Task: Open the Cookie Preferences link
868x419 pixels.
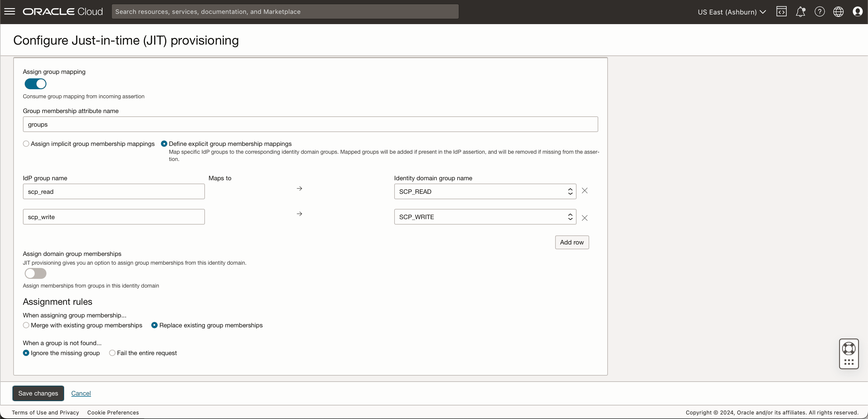Action: 113,412
